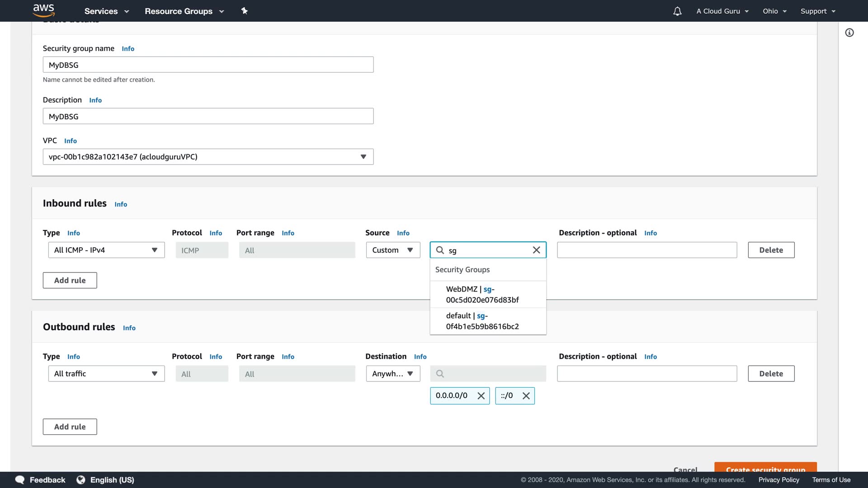Open the info panel circle icon
The image size is (868, 488).
[x=849, y=33]
